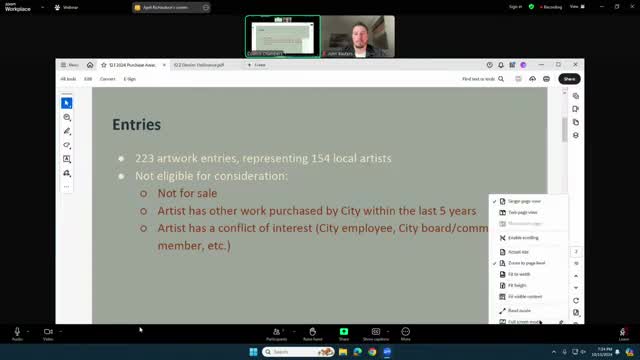The width and height of the screenshot is (640, 360).
Task: Click the Windows taskbar Search box
Action: [298, 351]
